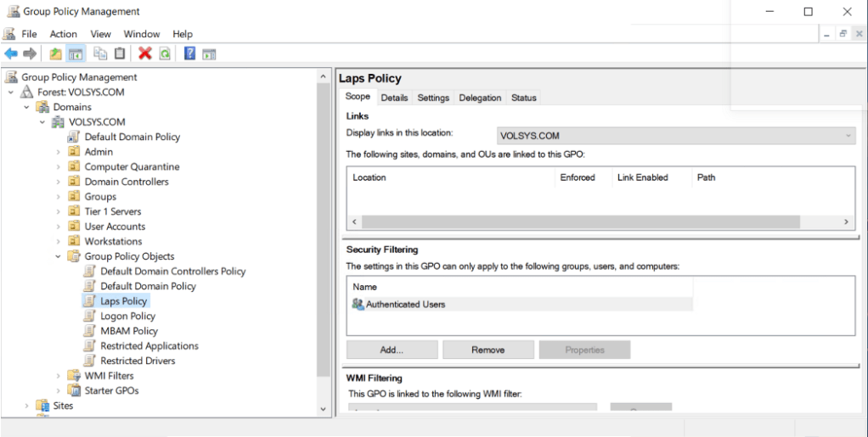Click the Paste clipboard icon
Viewport: 868px width, 437px height.
[120, 53]
